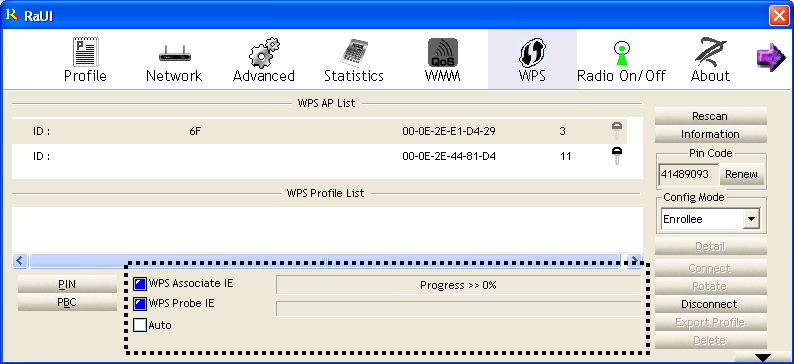
Task: Open the Statistics calculator icon
Action: tap(354, 53)
